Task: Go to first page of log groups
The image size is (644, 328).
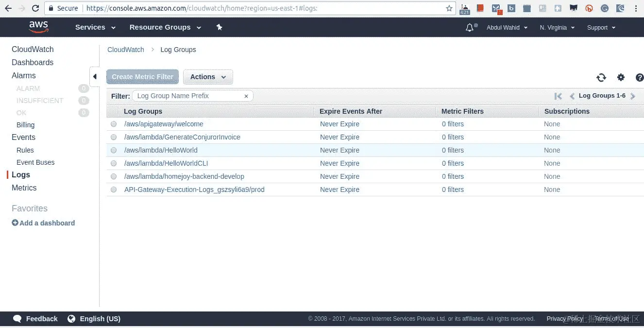Action: point(558,96)
